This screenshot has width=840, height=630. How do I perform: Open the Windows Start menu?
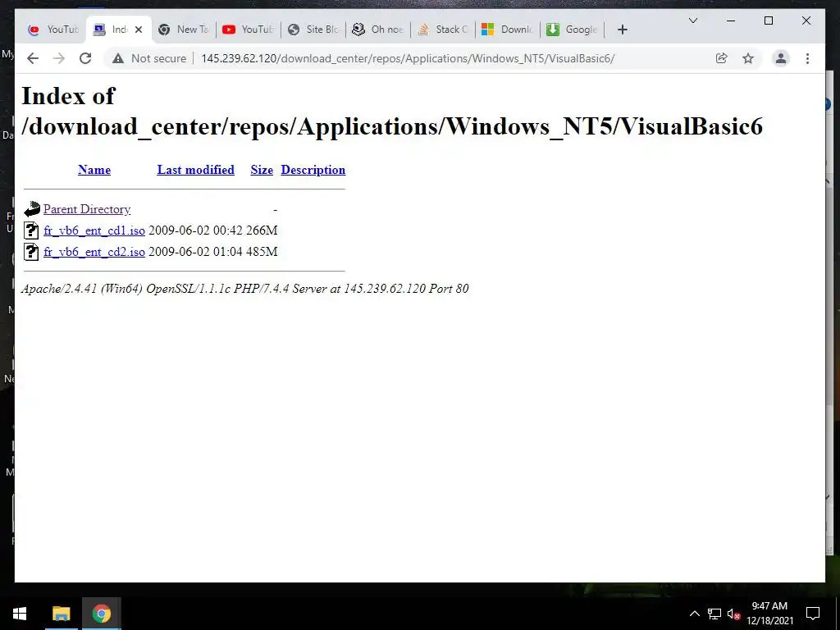(x=20, y=614)
